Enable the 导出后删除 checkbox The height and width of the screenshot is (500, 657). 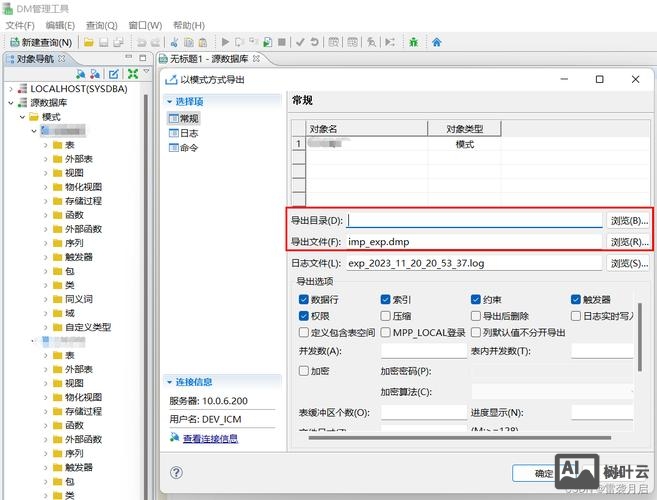coord(476,316)
